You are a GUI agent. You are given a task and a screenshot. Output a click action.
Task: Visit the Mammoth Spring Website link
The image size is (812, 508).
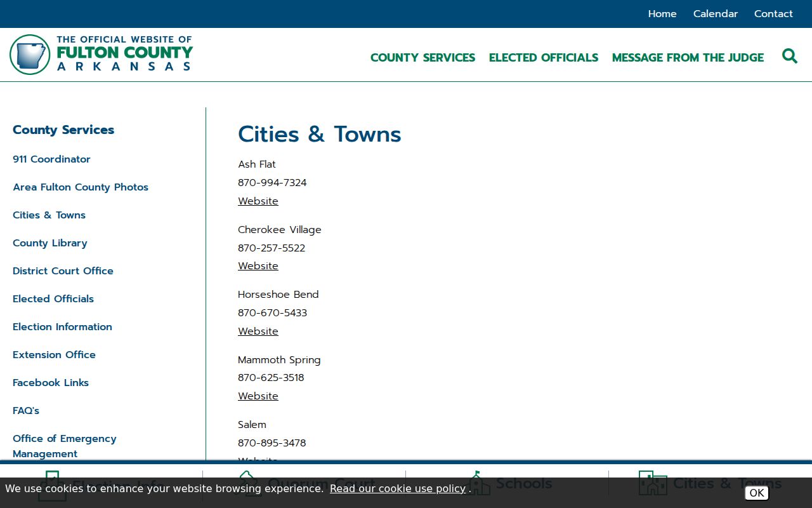(x=258, y=396)
